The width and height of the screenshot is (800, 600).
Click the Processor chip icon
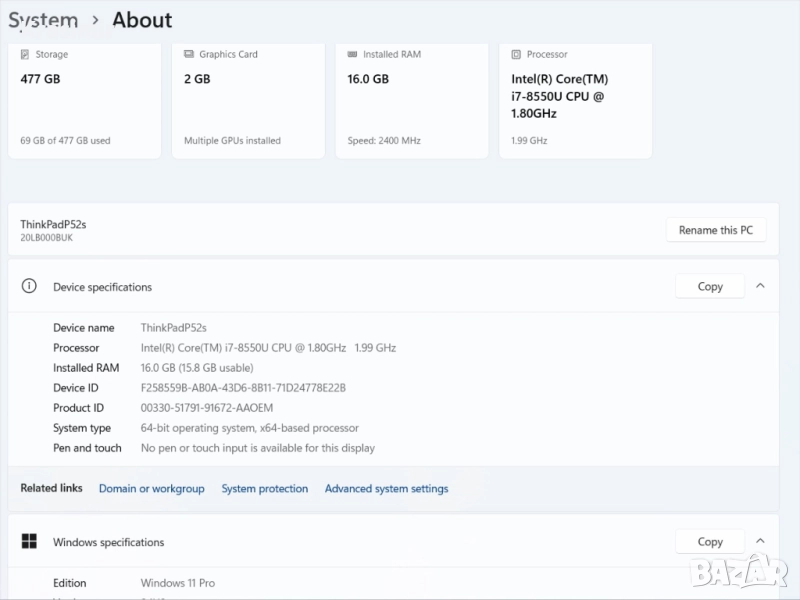[516, 55]
